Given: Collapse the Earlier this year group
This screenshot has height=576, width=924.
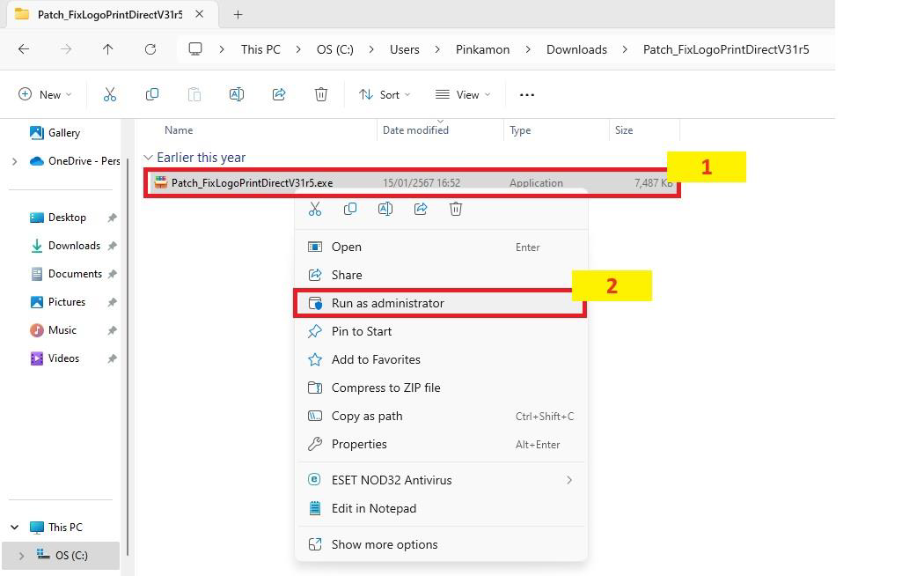Looking at the screenshot, I should click(148, 158).
